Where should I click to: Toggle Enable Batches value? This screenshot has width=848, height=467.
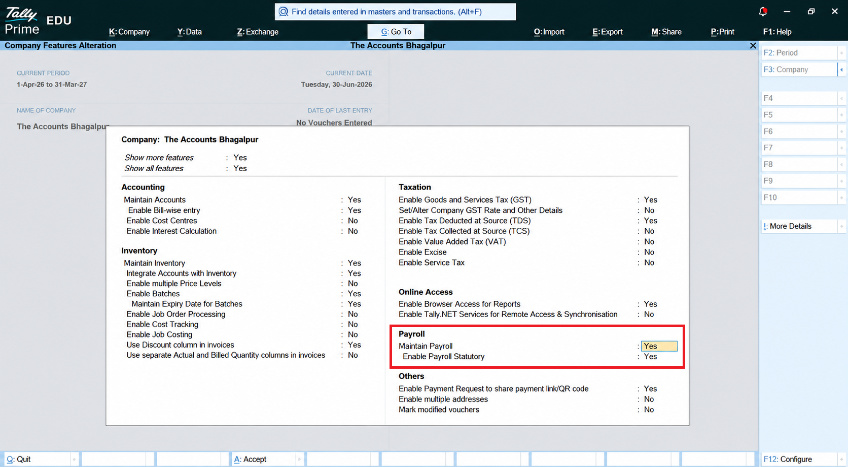354,293
